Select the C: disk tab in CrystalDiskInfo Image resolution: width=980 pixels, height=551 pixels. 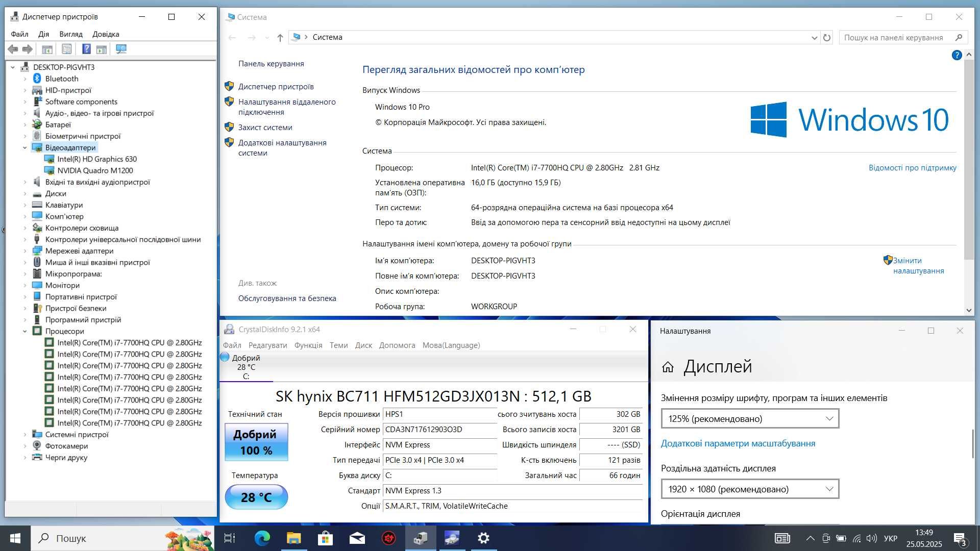point(246,367)
